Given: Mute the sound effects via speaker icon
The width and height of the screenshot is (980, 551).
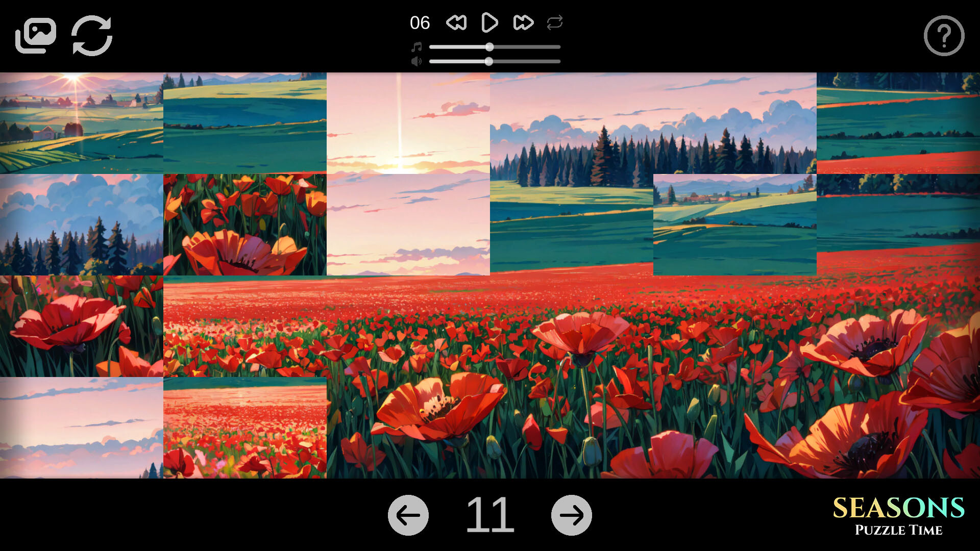Looking at the screenshot, I should click(x=416, y=61).
